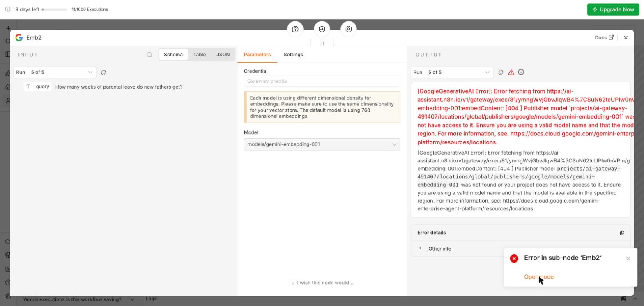Click the 'Logs' label in the bottom bar

click(x=151, y=299)
